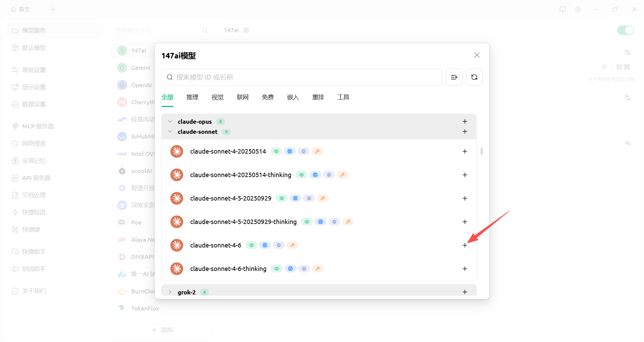This screenshot has height=342, width=644.
Task: Click the 添加 provider button
Action: point(162,330)
